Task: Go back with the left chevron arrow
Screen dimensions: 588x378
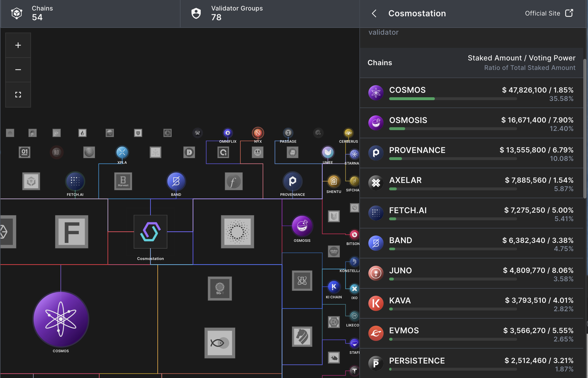Action: [x=374, y=13]
